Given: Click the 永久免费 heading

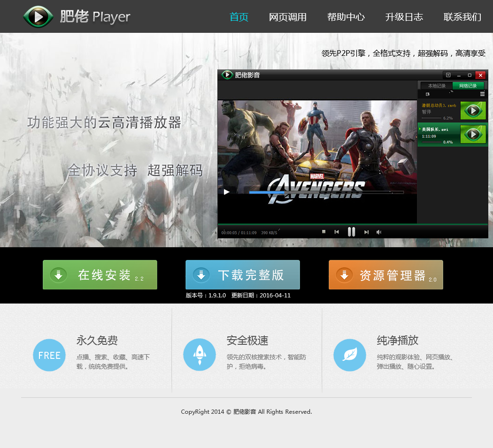Looking at the screenshot, I should pos(97,340).
